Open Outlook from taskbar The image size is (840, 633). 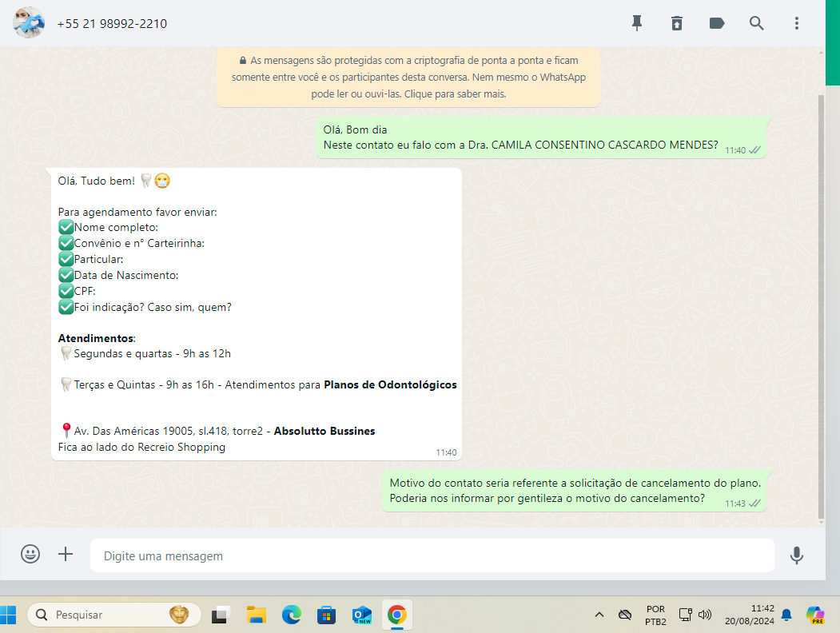pos(361,615)
